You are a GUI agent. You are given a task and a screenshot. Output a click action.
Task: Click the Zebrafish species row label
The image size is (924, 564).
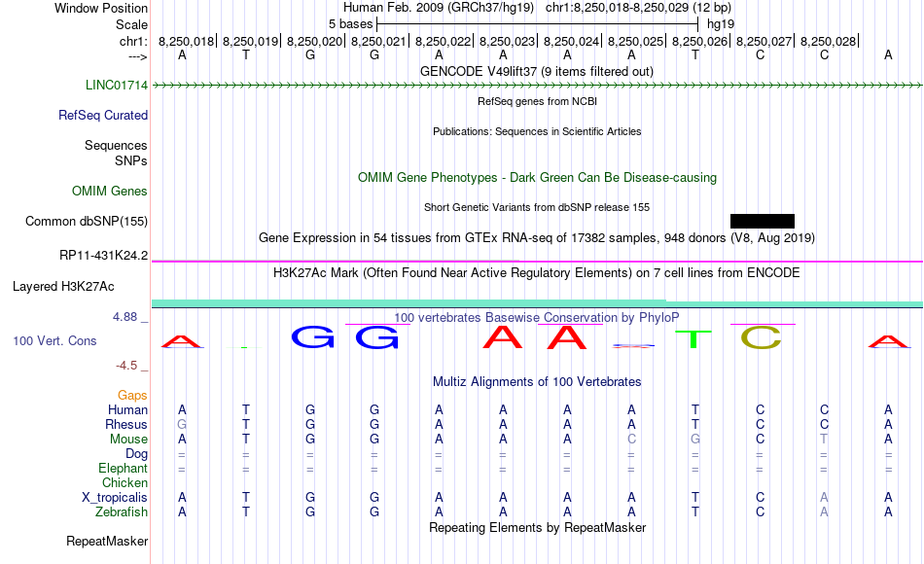coord(122,512)
